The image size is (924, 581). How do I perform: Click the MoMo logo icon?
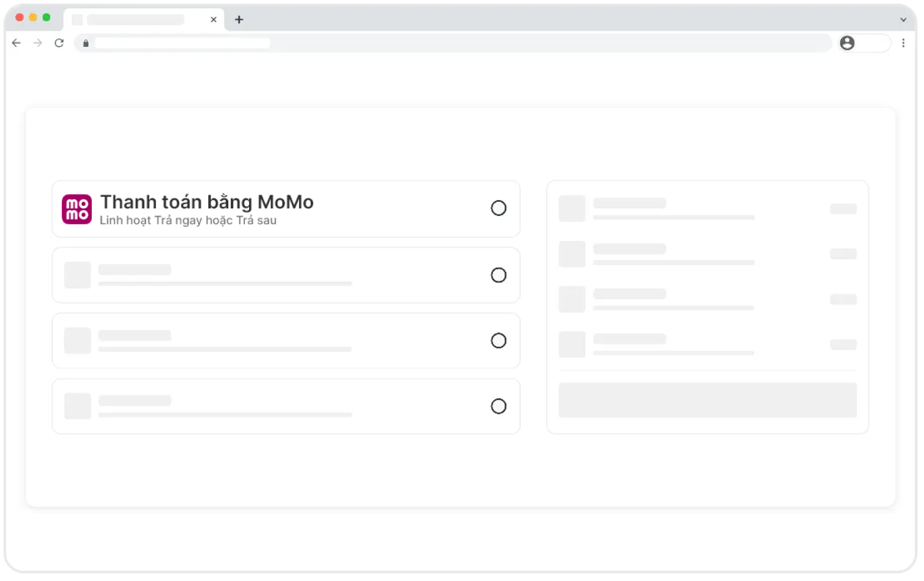[77, 209]
